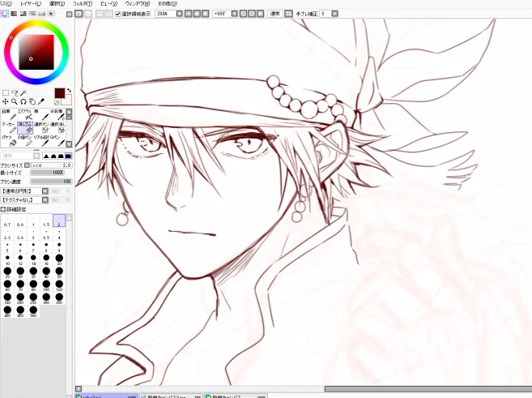This screenshot has width=532, height=398.
Task: Select the Airbrush (エアブラシ) tool
Action: click(x=25, y=115)
